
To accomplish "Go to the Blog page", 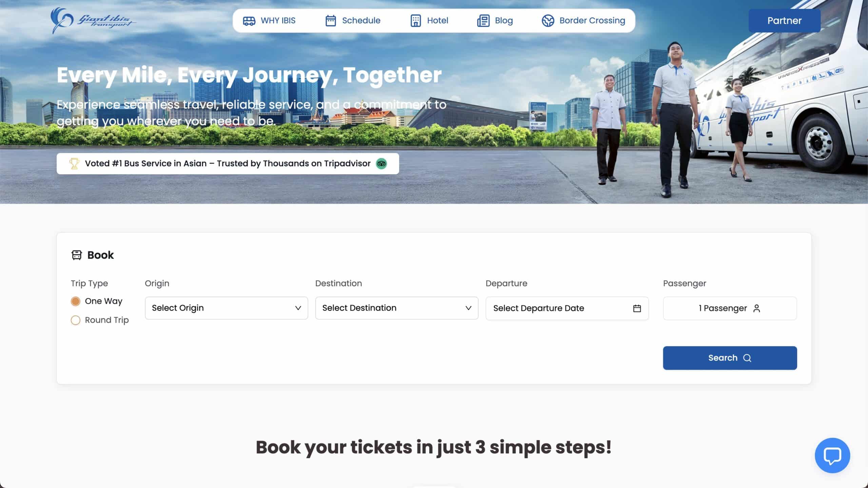I will (x=495, y=21).
